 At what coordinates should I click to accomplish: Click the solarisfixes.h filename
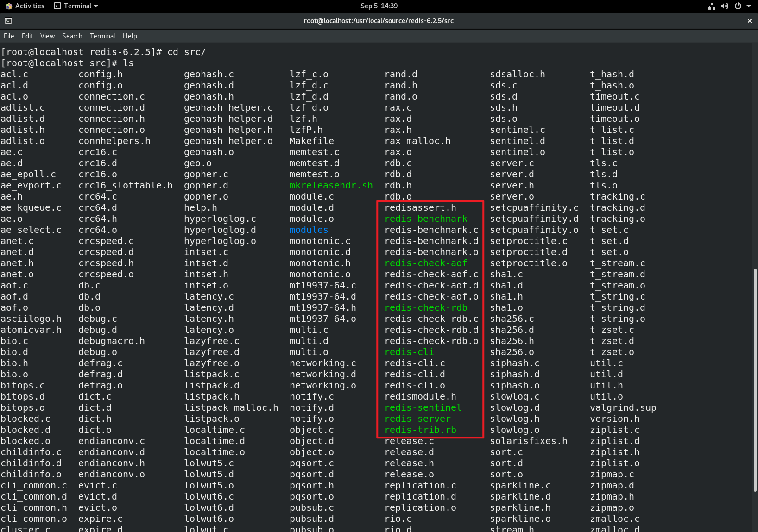(x=529, y=441)
